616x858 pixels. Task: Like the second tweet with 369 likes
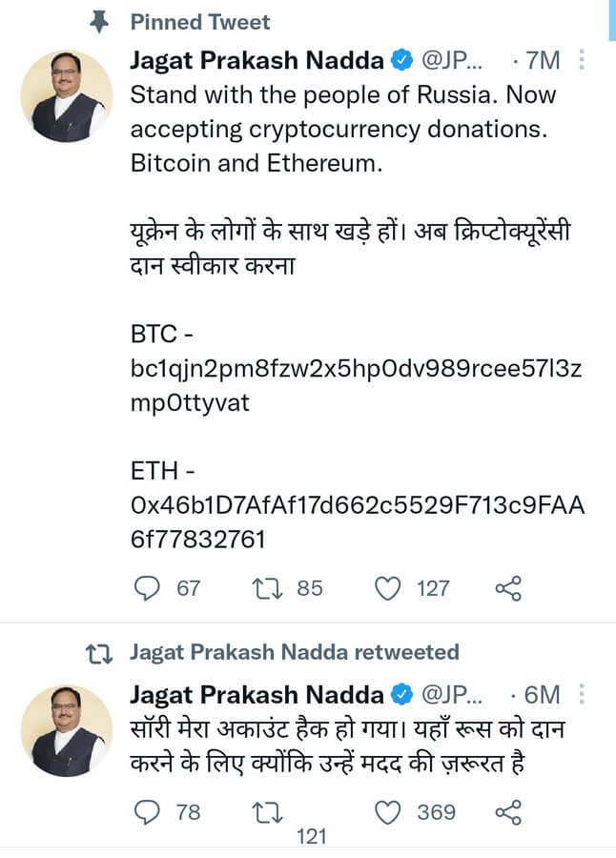click(x=388, y=812)
